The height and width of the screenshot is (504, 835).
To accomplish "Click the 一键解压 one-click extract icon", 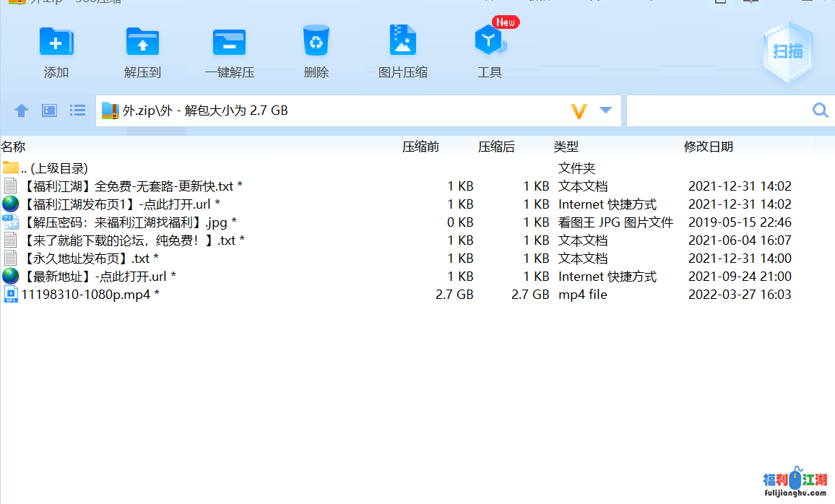I will click(229, 49).
